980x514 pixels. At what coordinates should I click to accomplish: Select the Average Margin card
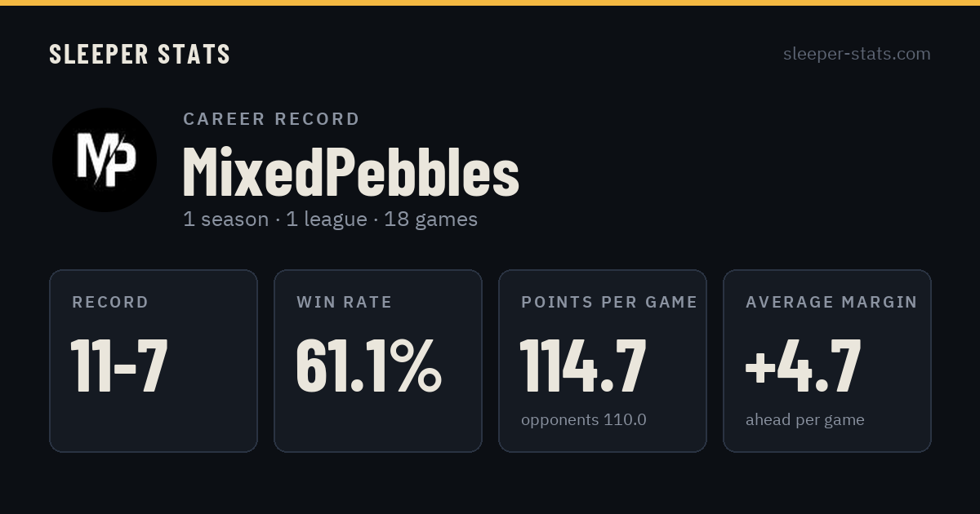click(827, 361)
